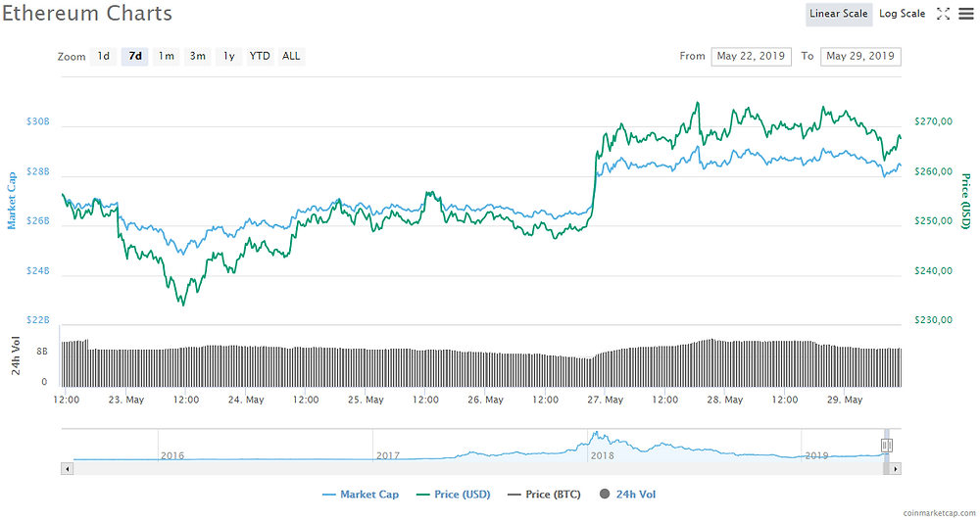
Task: Click 2017 in the navigator timeline
Action: [388, 455]
